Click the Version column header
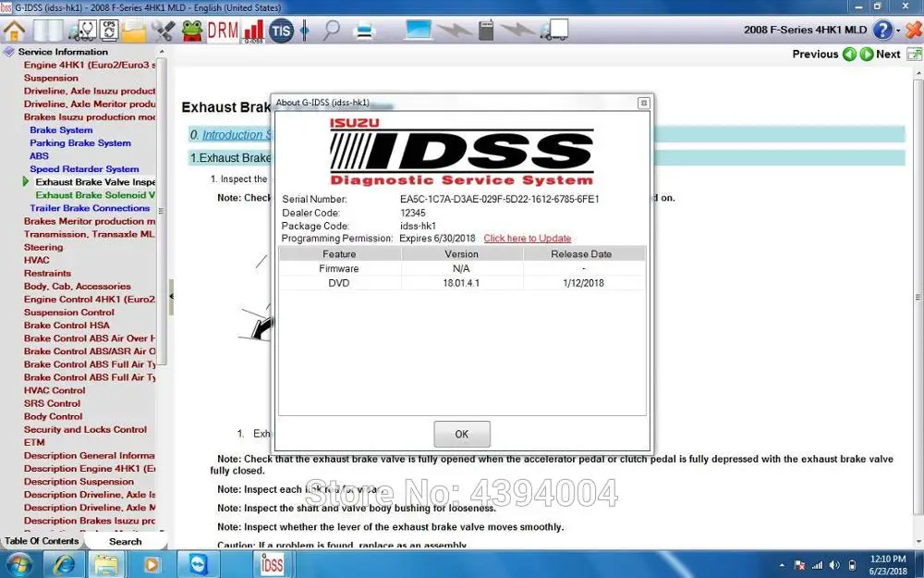 (461, 254)
